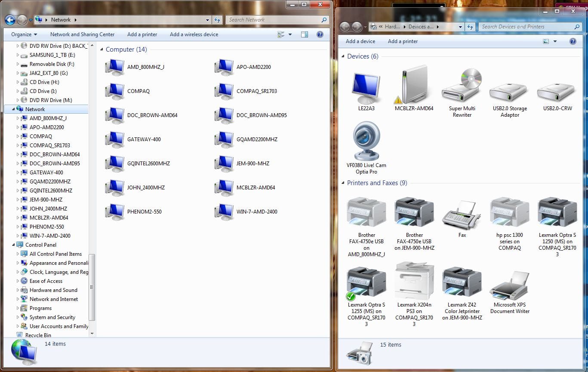The height and width of the screenshot is (372, 588).
Task: Collapse the Control Panel tree node
Action: [13, 245]
